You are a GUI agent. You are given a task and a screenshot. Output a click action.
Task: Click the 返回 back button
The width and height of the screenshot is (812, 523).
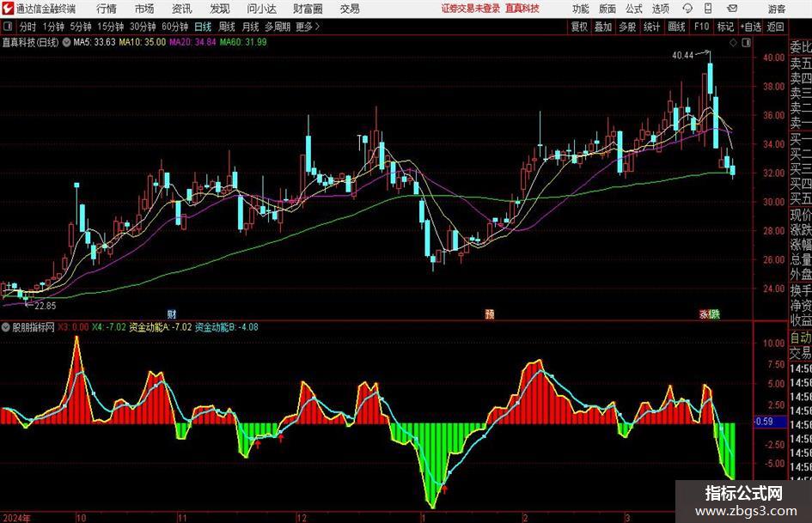pos(775,27)
